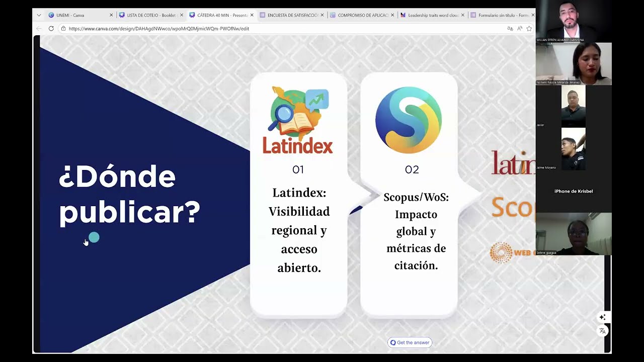Click the Get the answer button

coord(410,342)
